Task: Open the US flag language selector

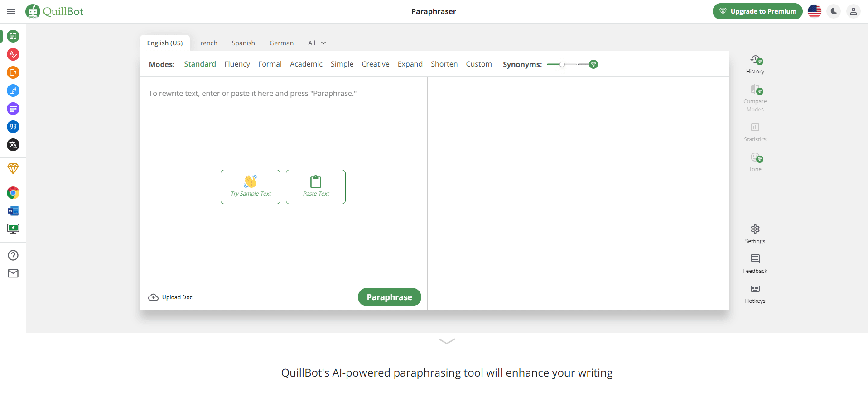Action: tap(814, 11)
